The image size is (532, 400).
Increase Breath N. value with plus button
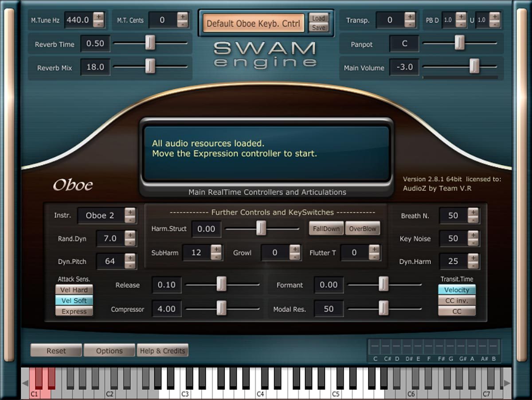(473, 212)
